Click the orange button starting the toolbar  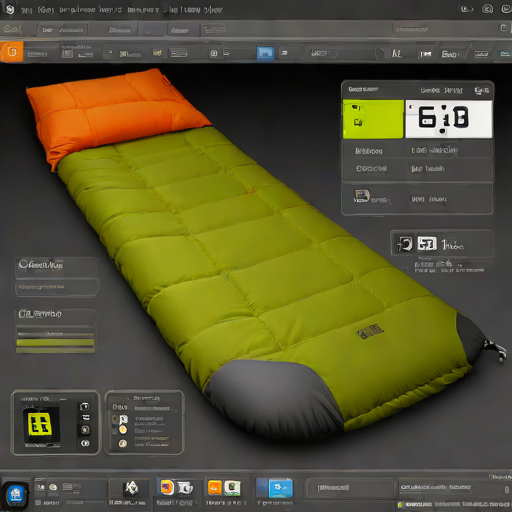pyautogui.click(x=12, y=52)
